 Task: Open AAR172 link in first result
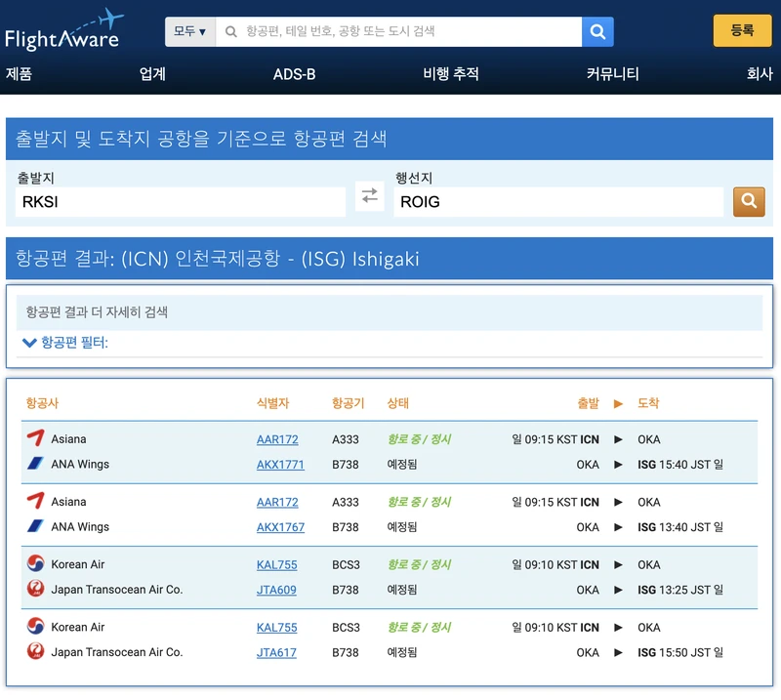(x=277, y=439)
